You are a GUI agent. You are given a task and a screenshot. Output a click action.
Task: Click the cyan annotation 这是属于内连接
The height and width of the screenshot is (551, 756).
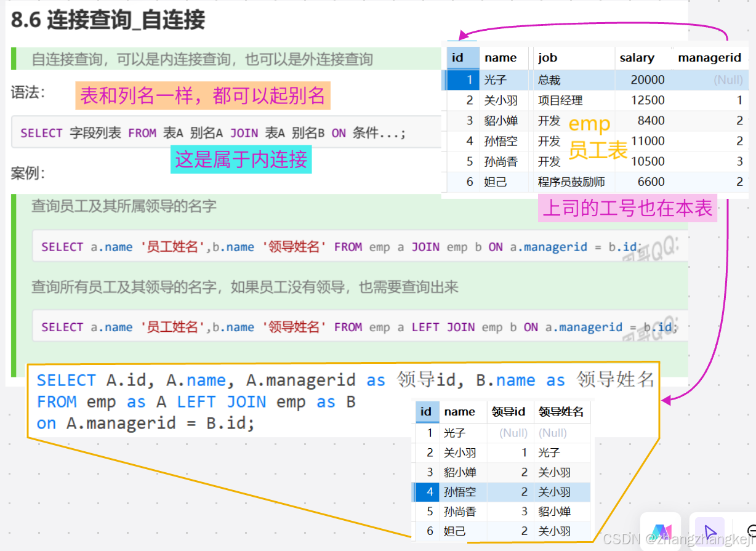[241, 159]
